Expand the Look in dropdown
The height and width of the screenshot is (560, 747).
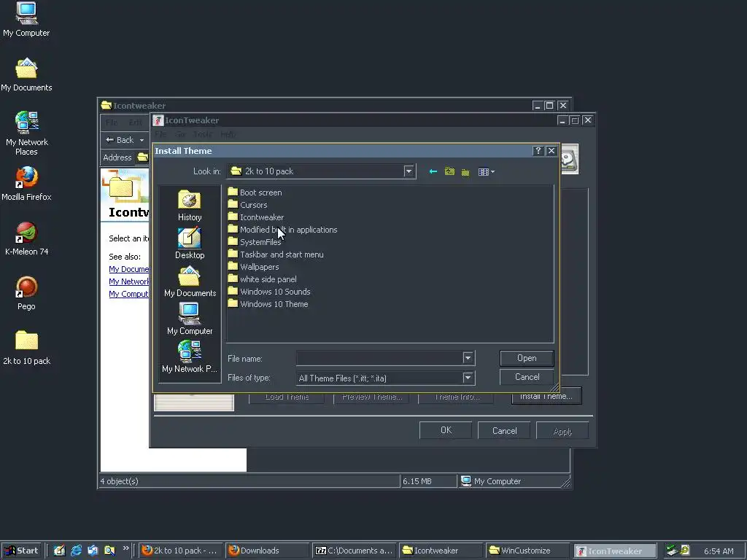point(409,171)
